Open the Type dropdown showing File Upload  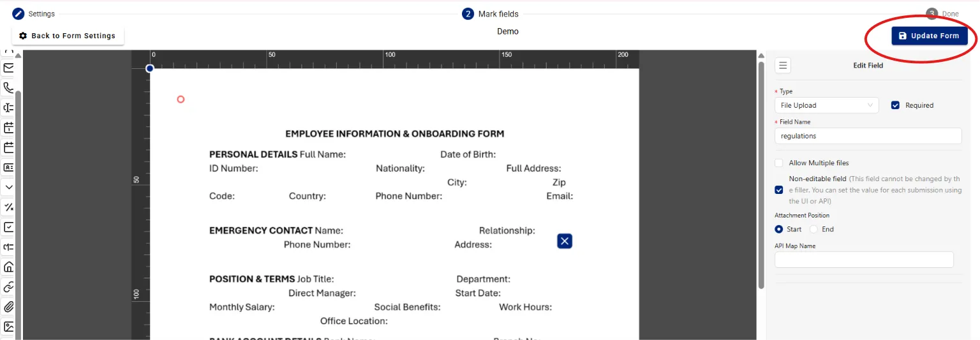pos(827,105)
